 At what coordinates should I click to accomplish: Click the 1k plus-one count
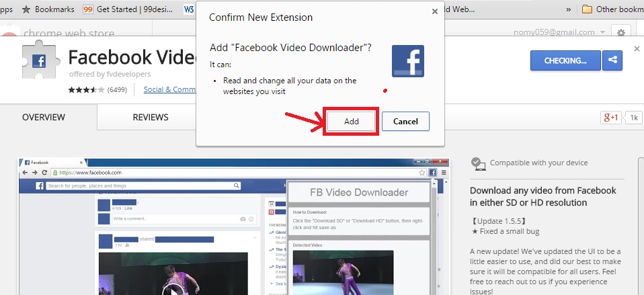pos(633,118)
